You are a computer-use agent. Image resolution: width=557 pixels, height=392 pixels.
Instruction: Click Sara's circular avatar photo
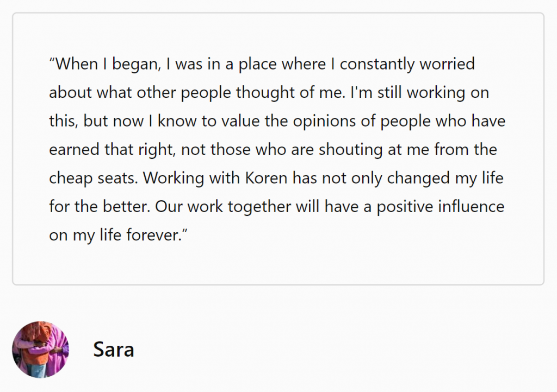(40, 350)
